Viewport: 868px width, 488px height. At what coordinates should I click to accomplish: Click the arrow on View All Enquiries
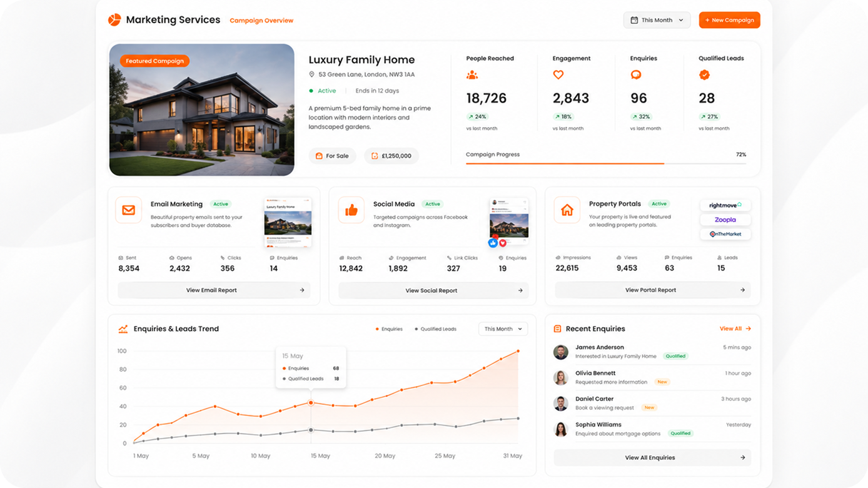point(742,457)
